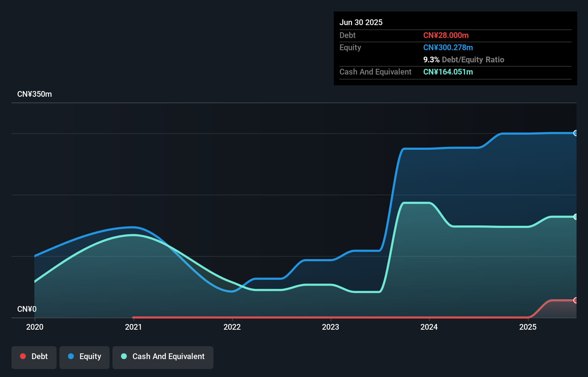This screenshot has height=377, width=588.
Task: Click the Cash And Equivalent tooltip label
Action: click(x=375, y=72)
